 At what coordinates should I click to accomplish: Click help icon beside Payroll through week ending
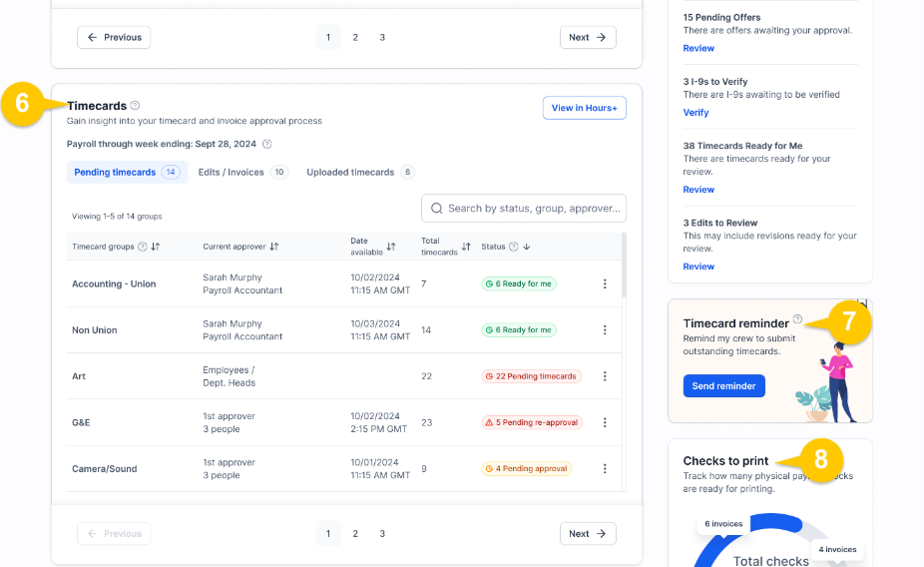pos(267,144)
